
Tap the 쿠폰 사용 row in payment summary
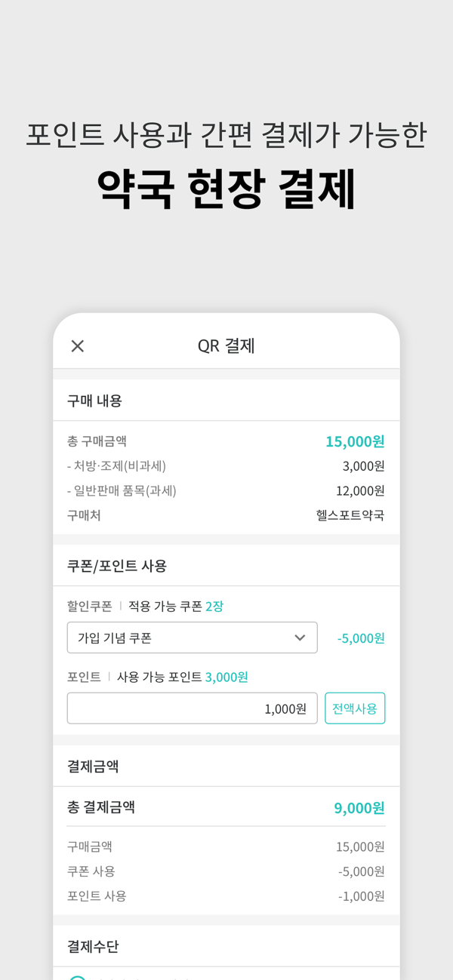click(226, 871)
